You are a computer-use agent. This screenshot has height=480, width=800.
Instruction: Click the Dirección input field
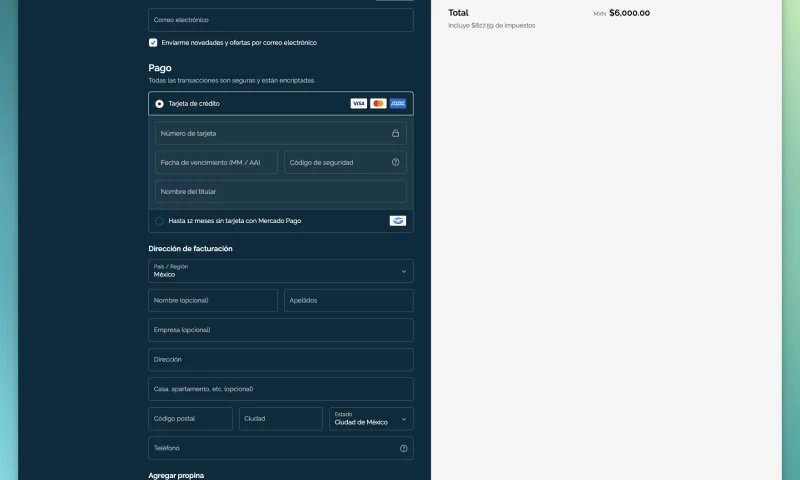(x=281, y=360)
